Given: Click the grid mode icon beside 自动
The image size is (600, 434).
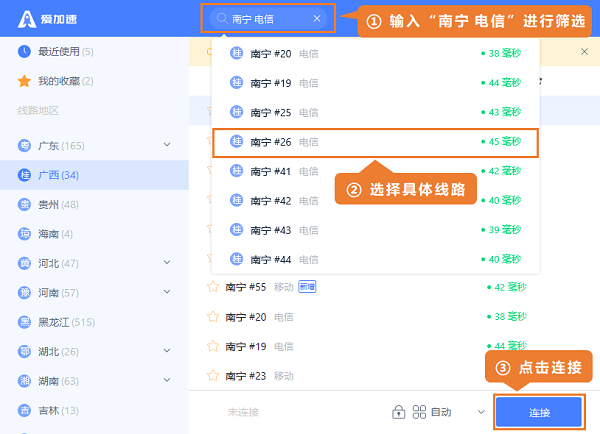Looking at the screenshot, I should (419, 412).
